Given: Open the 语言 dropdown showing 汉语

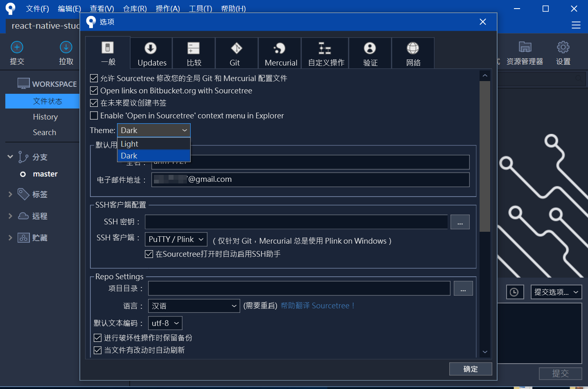Looking at the screenshot, I should tap(194, 306).
